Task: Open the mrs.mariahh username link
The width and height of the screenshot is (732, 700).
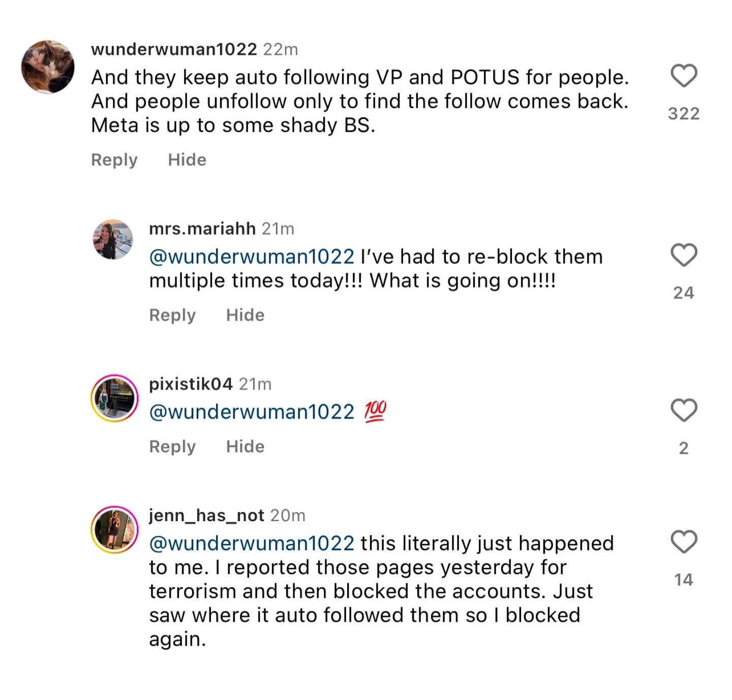Action: pos(202,229)
